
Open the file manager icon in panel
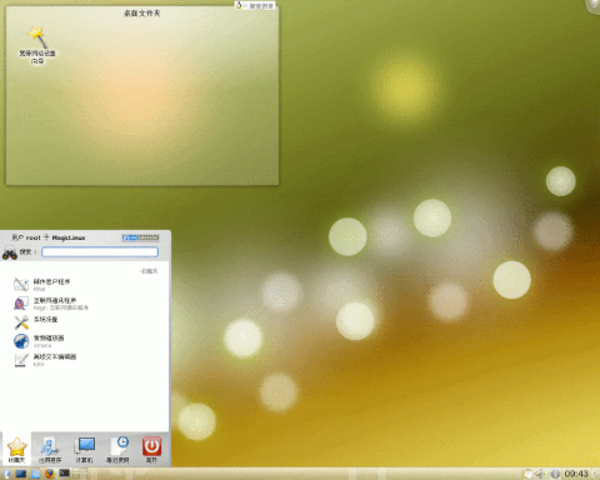(x=36, y=474)
